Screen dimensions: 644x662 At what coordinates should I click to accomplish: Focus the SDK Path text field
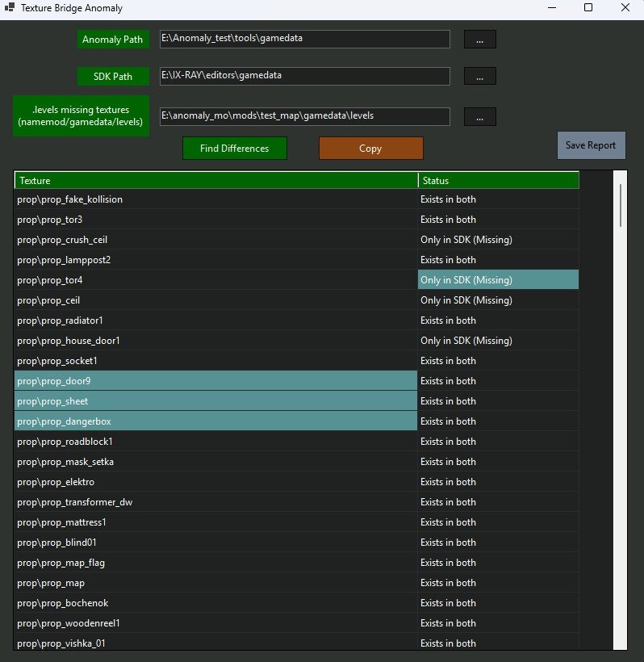[305, 76]
